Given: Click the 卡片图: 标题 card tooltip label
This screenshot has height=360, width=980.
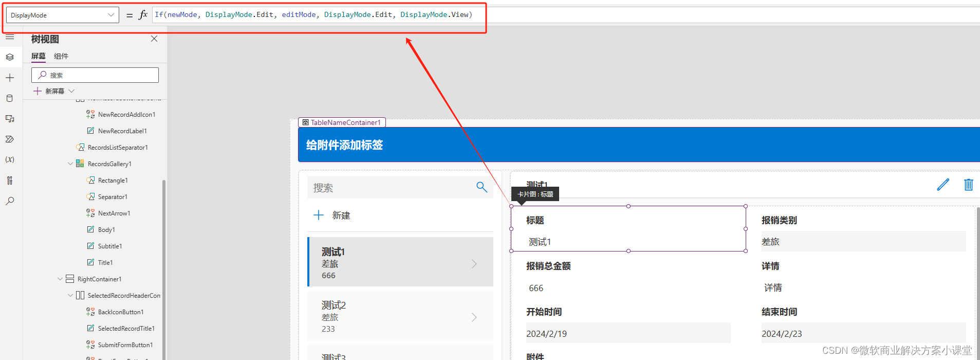Looking at the screenshot, I should click(535, 194).
